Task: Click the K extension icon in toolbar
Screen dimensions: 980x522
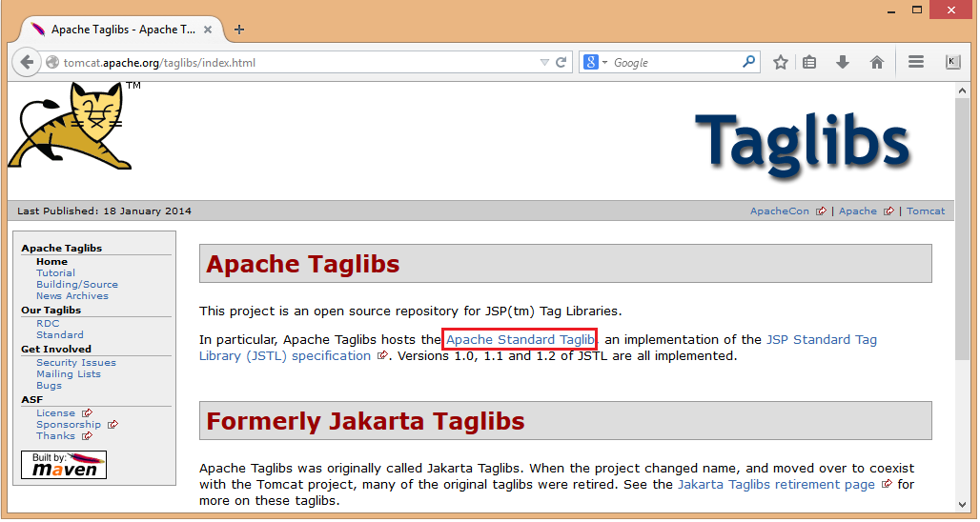Action: (952, 62)
